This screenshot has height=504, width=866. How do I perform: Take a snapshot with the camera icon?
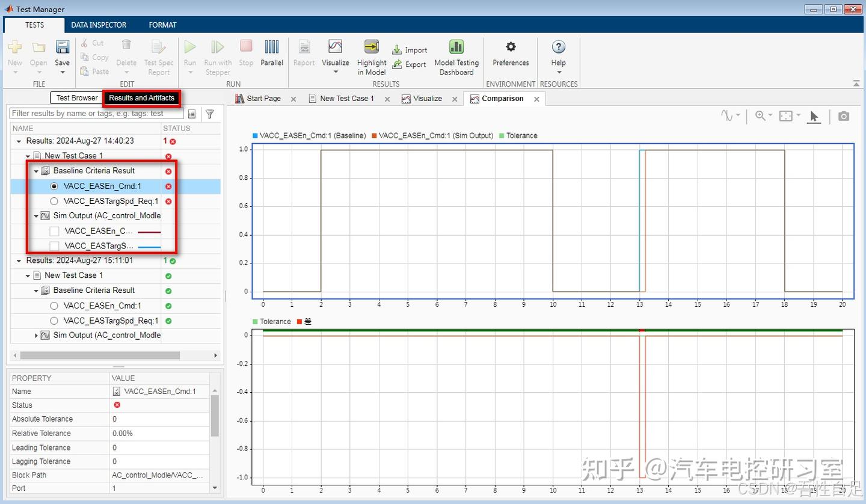pos(844,116)
